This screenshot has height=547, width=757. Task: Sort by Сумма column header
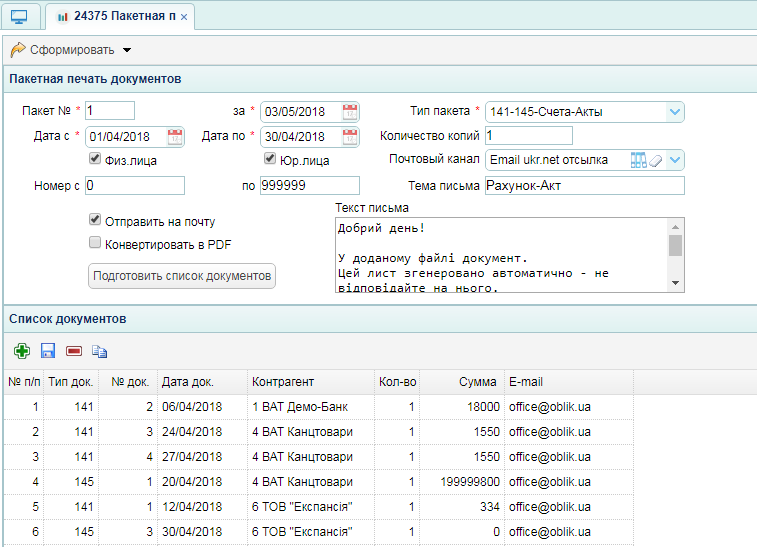[x=462, y=382]
